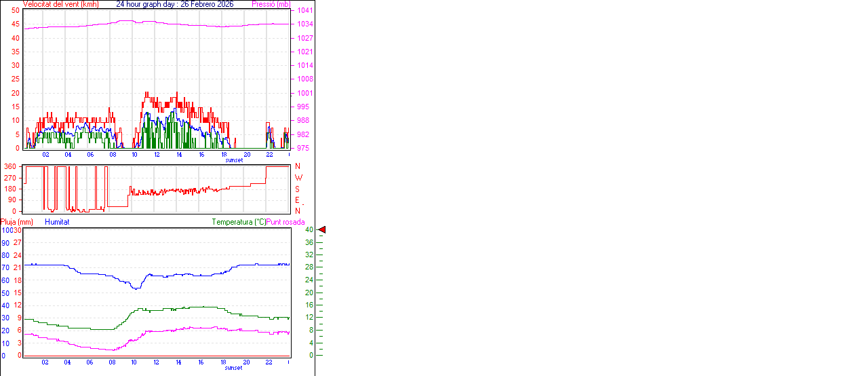Click the 'sunset' marker under the wind graph
The height and width of the screenshot is (376, 868).
click(234, 160)
